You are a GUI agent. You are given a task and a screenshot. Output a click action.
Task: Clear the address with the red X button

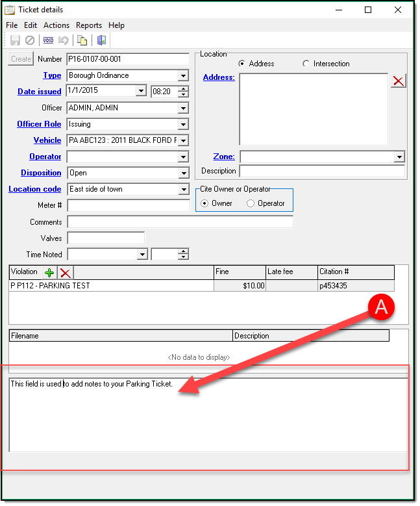[398, 81]
